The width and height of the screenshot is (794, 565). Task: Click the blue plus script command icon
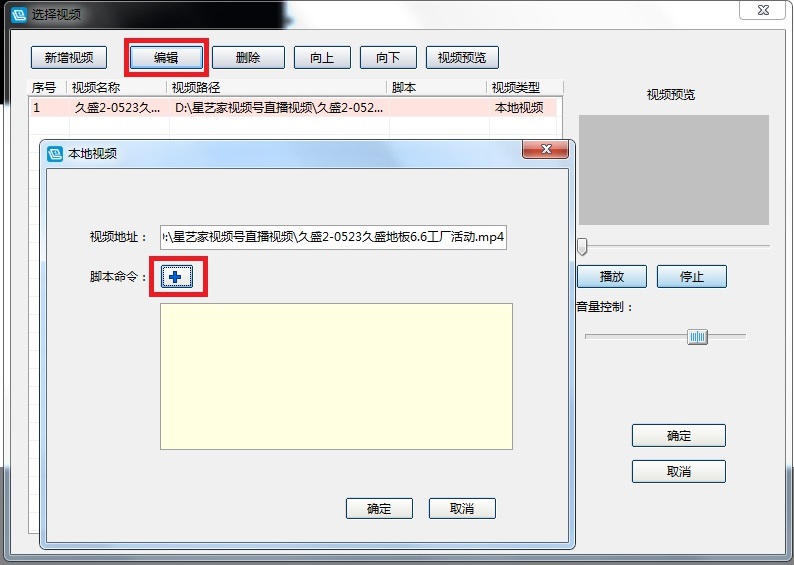coord(176,277)
